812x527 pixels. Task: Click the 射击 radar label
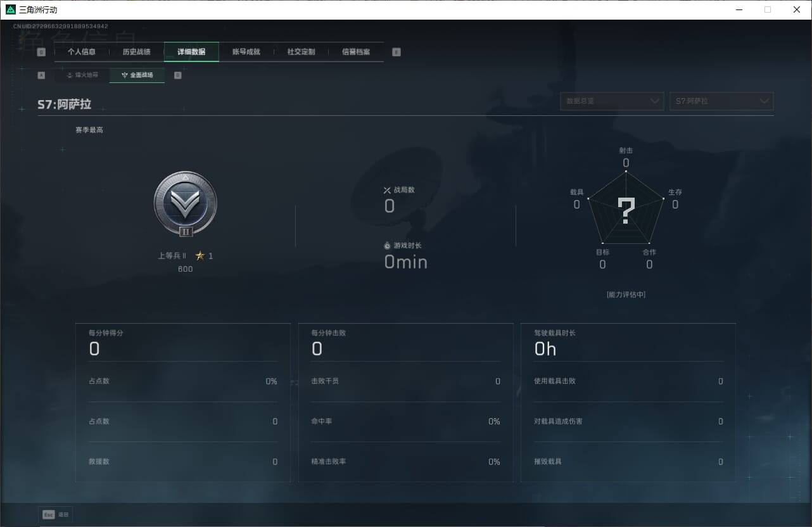(x=626, y=151)
